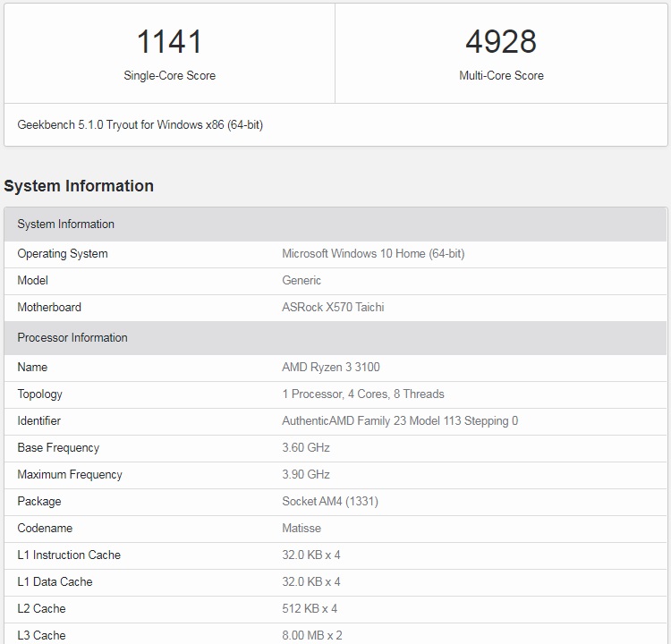Screen dimensions: 671x644
Task: Select the Generic model value
Action: coord(302,280)
